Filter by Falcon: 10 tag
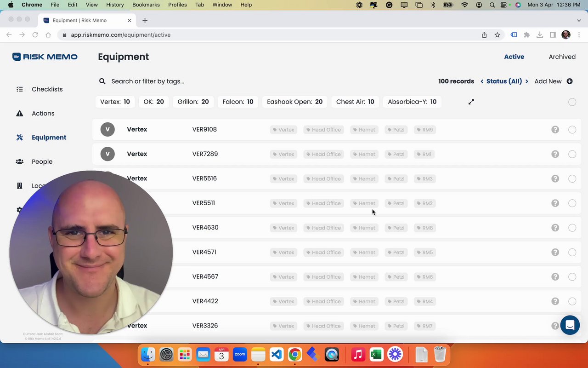Viewport: 588px width, 368px height. pos(238,102)
